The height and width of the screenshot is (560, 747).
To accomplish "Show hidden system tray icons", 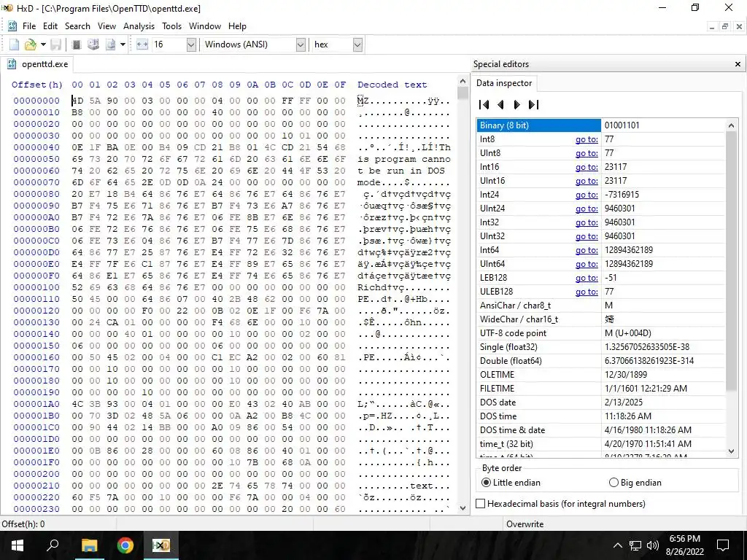I will 617,545.
